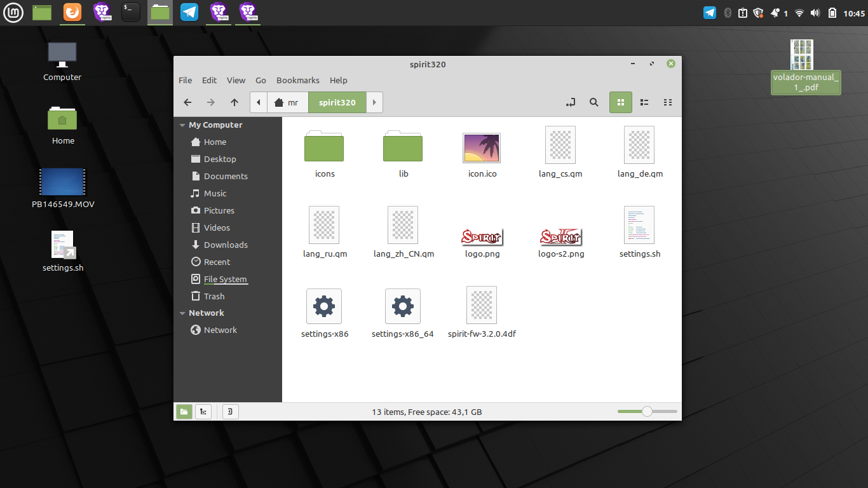This screenshot has height=488, width=868.
Task: Switch to icon view mode
Action: tap(621, 102)
